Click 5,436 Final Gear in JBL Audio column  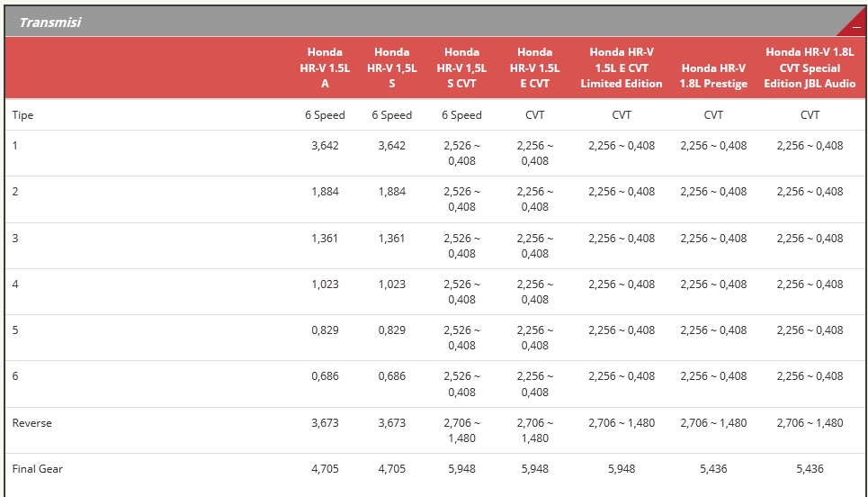pyautogui.click(x=810, y=469)
